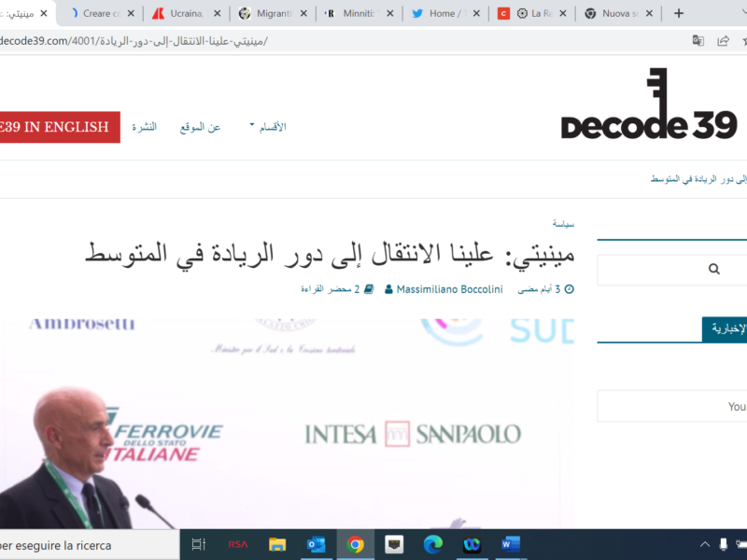Close the La Re tab
The height and width of the screenshot is (560, 747).
point(563,13)
